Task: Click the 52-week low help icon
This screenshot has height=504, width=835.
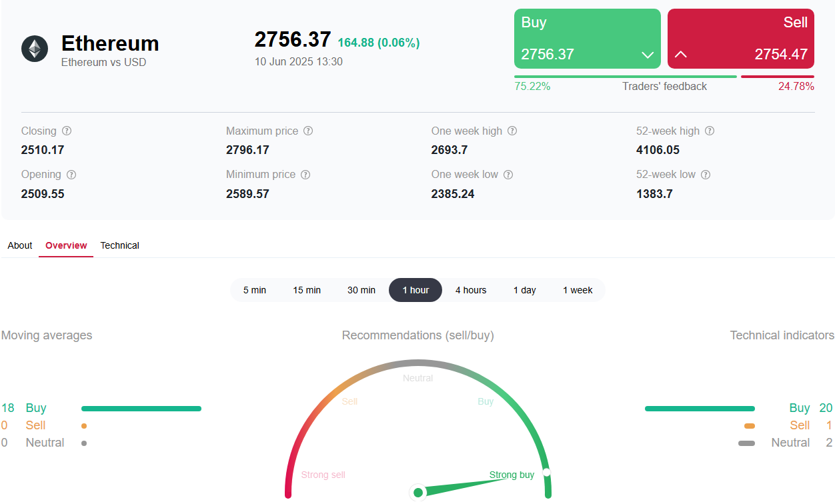Action: point(706,175)
